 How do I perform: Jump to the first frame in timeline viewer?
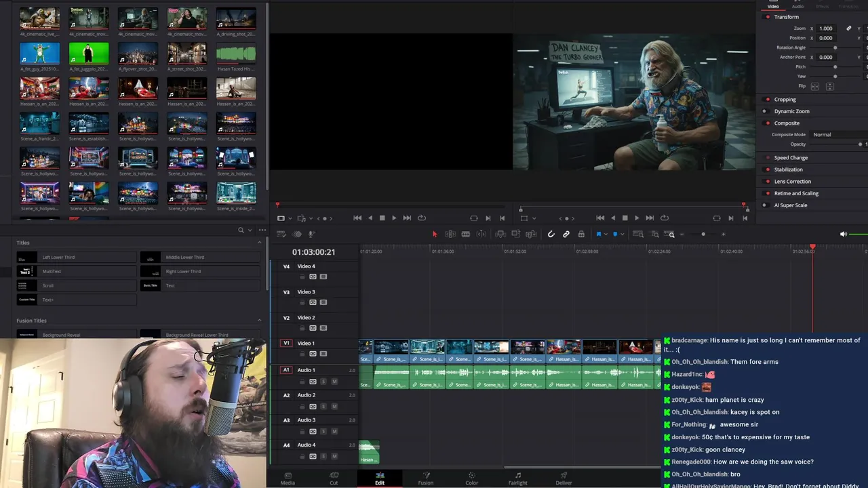click(x=600, y=218)
